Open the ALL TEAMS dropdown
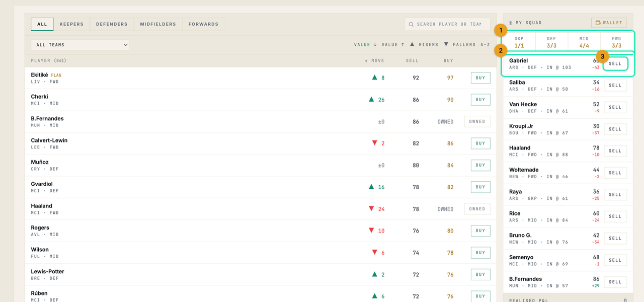This screenshot has height=302, width=644. [x=80, y=45]
